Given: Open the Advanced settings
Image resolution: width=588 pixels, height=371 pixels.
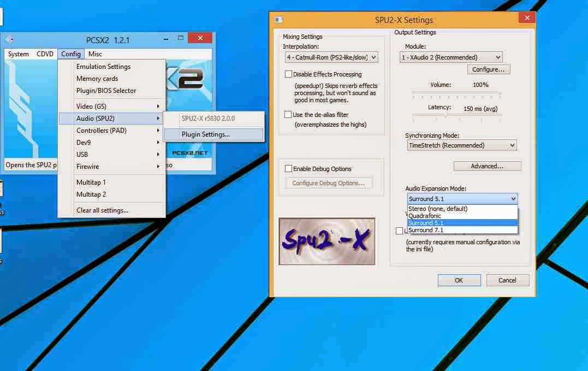Looking at the screenshot, I should click(x=486, y=166).
